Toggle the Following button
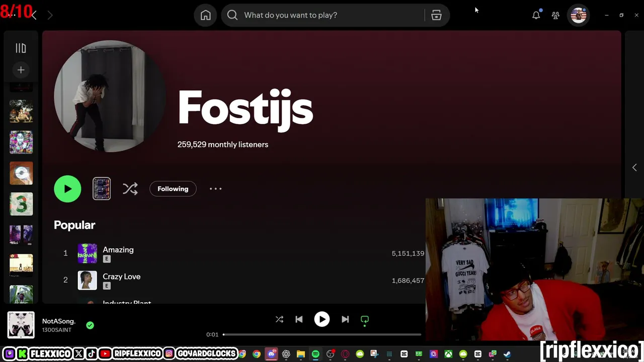 pyautogui.click(x=173, y=189)
